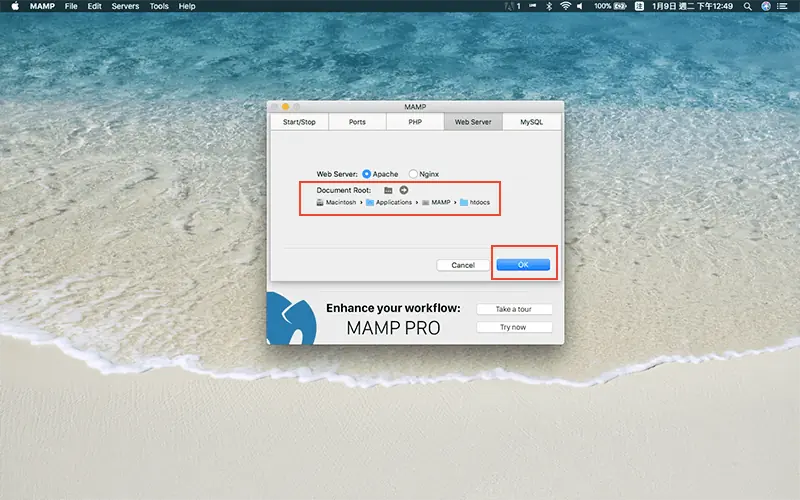Viewport: 800px width, 500px height.
Task: Click the htdocs path text
Action: click(x=480, y=203)
